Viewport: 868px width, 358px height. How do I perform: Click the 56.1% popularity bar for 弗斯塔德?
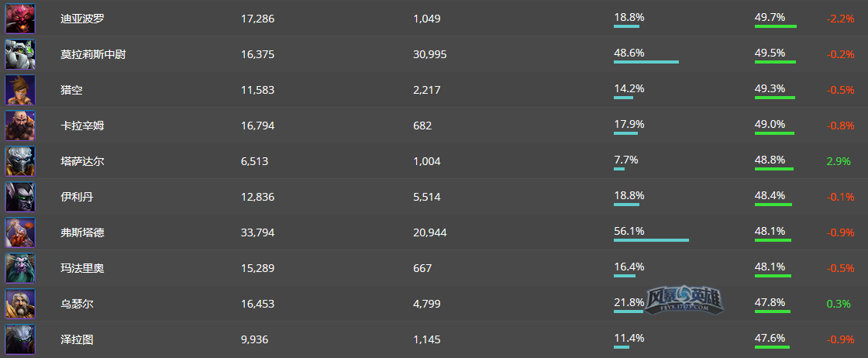coord(651,240)
